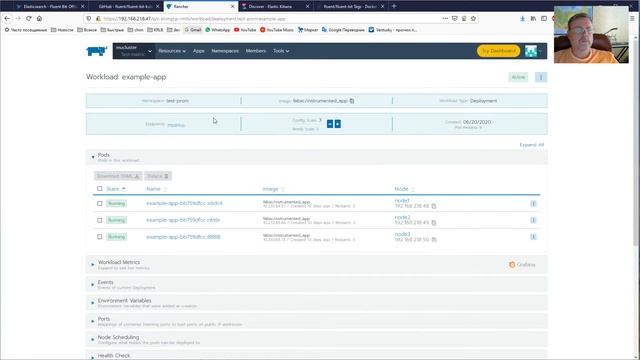Open the workload actions three-dot menu
The height and width of the screenshot is (360, 640).
tap(541, 77)
